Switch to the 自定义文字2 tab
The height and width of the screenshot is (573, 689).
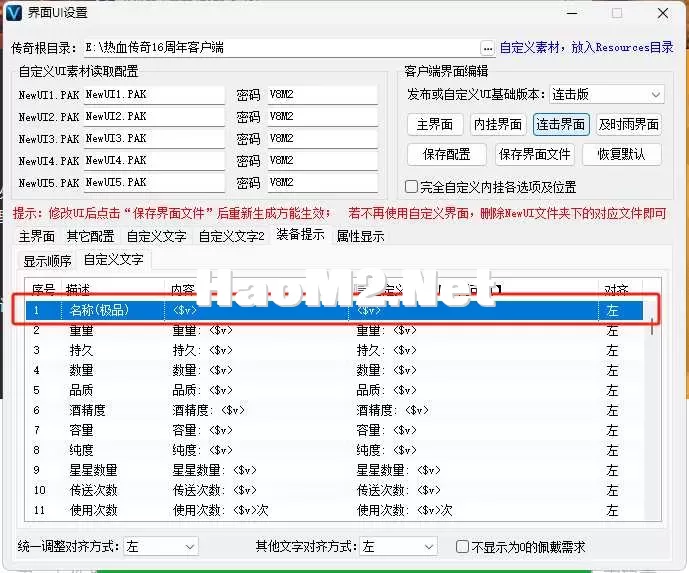click(x=232, y=236)
